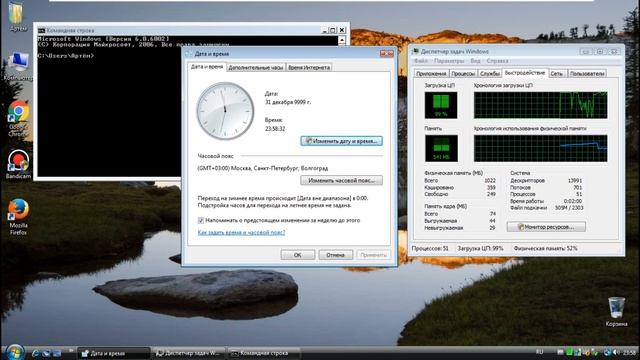Click the Изменить часовой пояс button
The image size is (640, 360).
[x=342, y=180]
